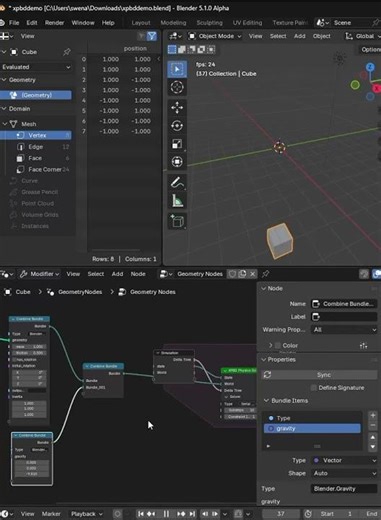Screen dimensions: 381x520
Task: Unlink the Geometry Nodes data-block with X
Action: 253,274
